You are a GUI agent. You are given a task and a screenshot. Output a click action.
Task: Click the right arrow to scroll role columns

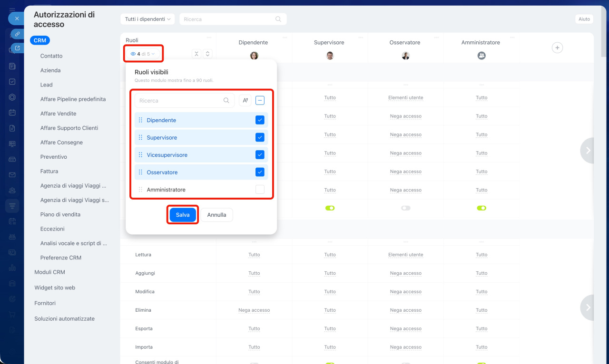pyautogui.click(x=588, y=150)
